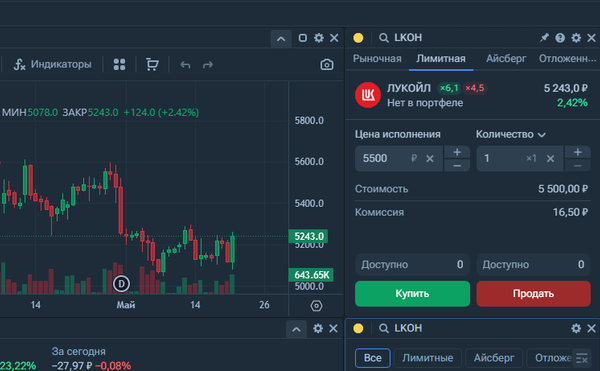
Task: Open the Отложенн... order tab
Action: point(567,59)
